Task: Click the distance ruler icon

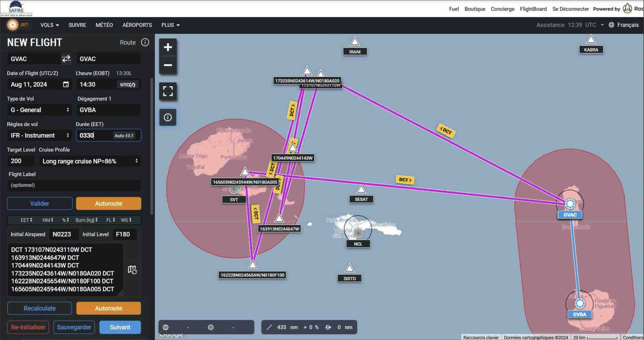Action: coord(269,327)
